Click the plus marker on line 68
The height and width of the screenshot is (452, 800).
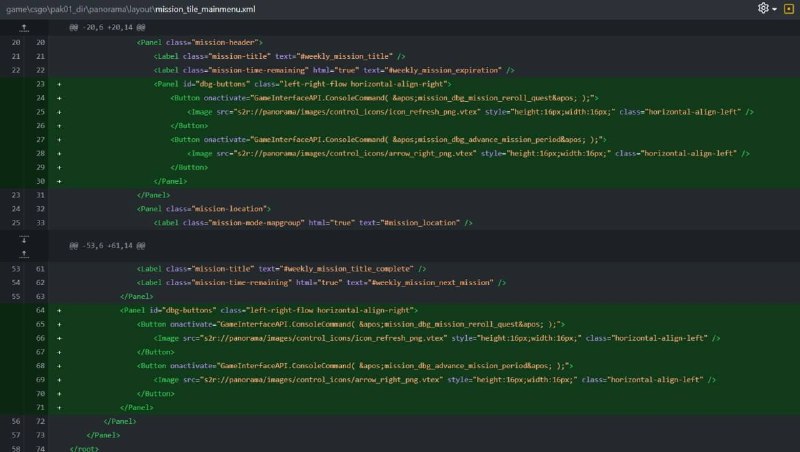coord(59,366)
